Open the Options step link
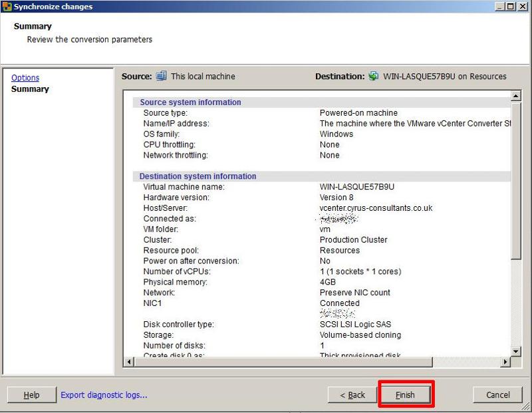The height and width of the screenshot is (413, 532). [x=25, y=78]
